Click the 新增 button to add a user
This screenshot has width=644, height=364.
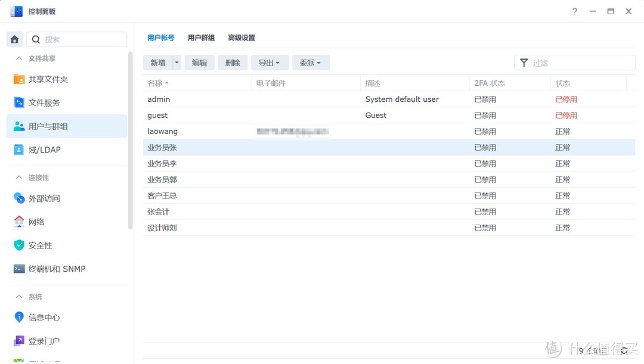click(x=158, y=62)
